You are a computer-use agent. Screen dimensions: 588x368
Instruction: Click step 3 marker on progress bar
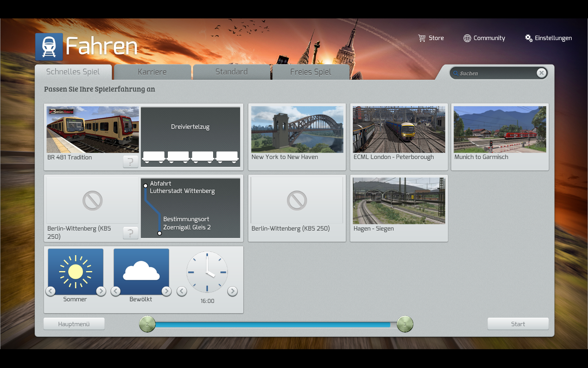coord(405,324)
